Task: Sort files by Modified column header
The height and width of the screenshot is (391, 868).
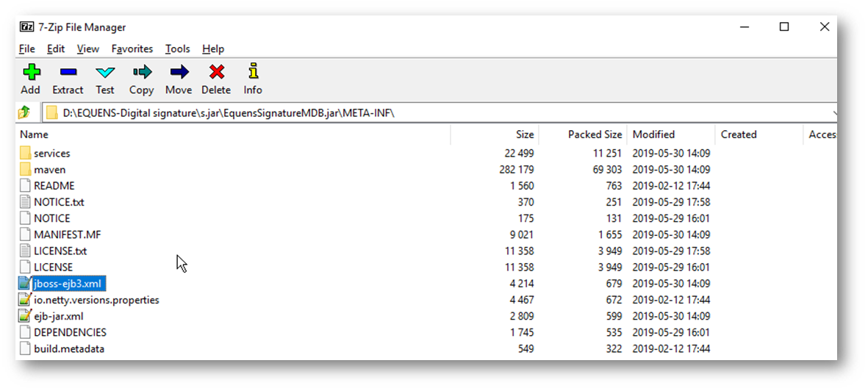Action: (x=653, y=134)
